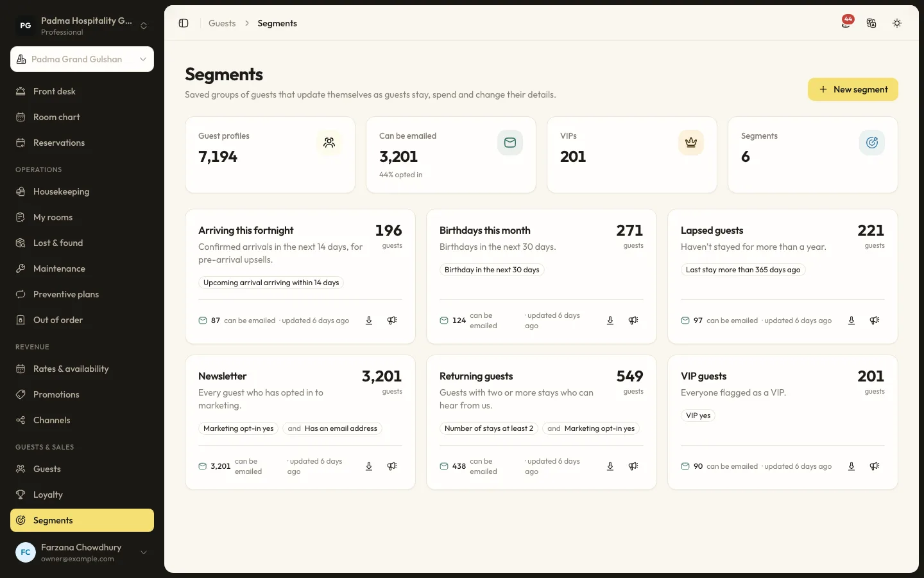Viewport: 924px width, 578px height.
Task: Go to Lost & found
Action: (x=82, y=243)
